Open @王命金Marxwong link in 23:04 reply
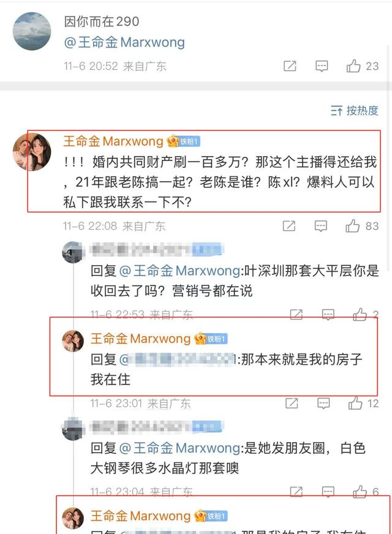The image size is (392, 534). pyautogui.click(x=180, y=448)
